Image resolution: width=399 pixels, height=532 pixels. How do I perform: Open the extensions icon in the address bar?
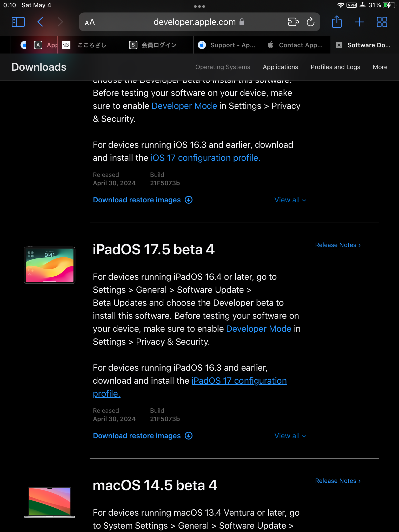point(293,22)
